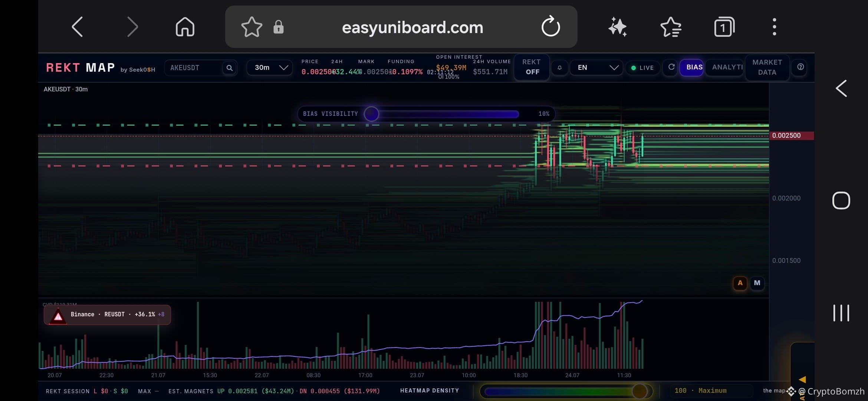Click the Heatmap Density slider knob
Image resolution: width=868 pixels, height=401 pixels.
point(640,391)
